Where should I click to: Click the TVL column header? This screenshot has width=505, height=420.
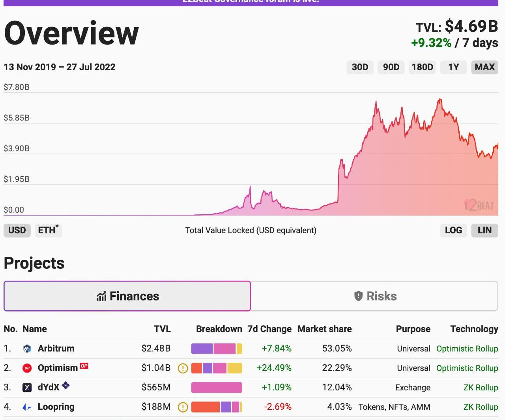click(x=162, y=329)
